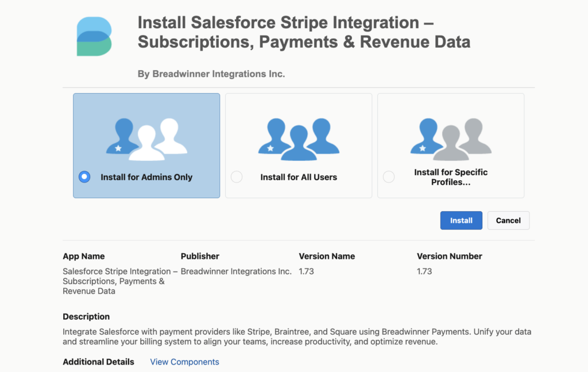Click the 'Version Number' column heading
This screenshot has height=372, width=588.
[x=449, y=256]
